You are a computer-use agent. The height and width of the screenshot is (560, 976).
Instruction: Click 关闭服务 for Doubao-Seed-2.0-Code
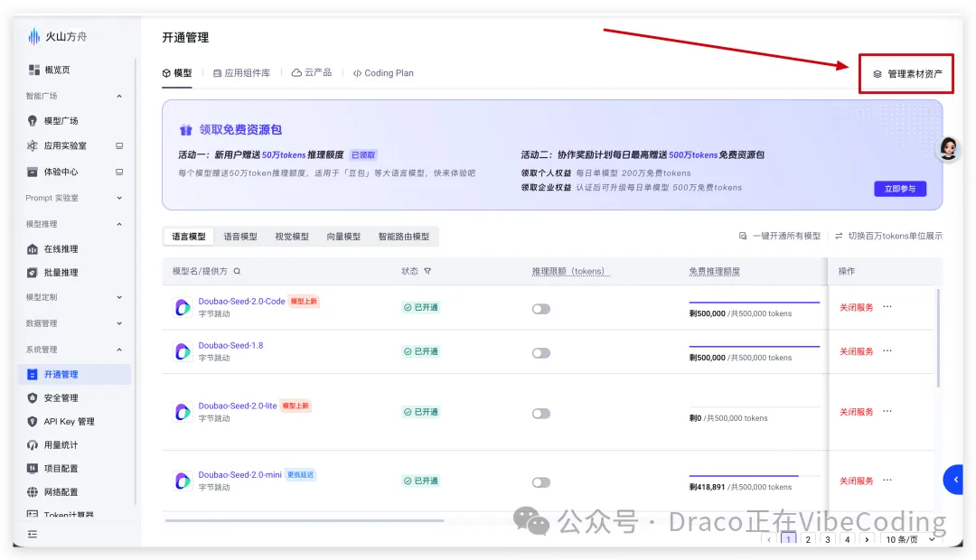click(857, 307)
